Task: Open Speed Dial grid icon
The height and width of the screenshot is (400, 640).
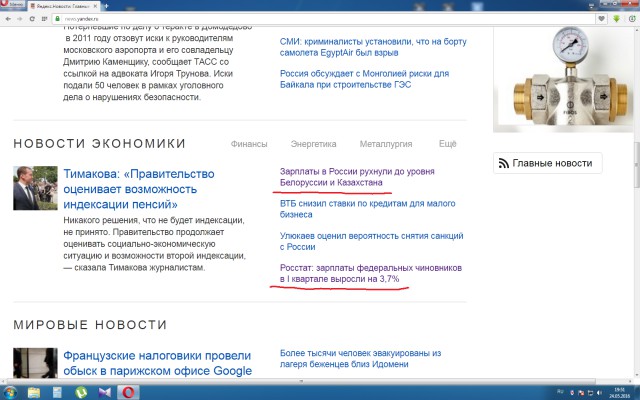Action: point(44,19)
